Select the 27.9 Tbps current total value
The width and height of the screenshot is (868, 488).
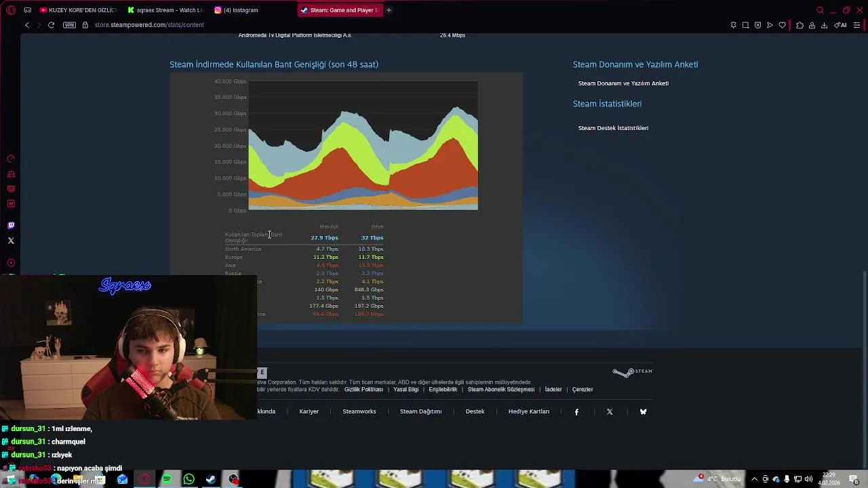[324, 238]
